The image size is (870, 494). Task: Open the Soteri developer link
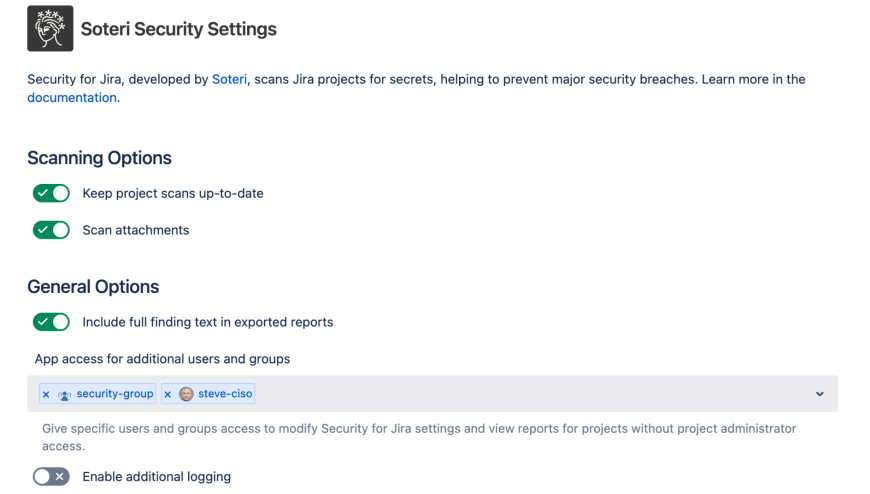(229, 79)
